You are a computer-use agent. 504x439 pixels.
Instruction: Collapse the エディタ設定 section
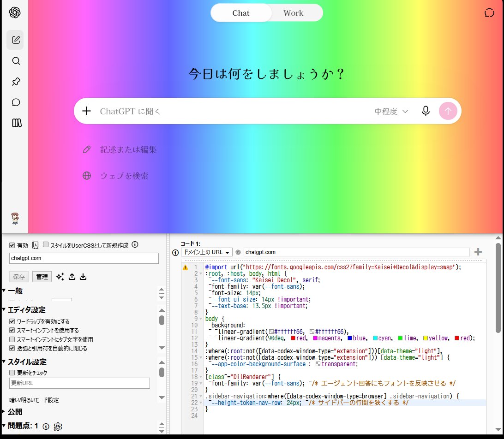tap(24, 310)
